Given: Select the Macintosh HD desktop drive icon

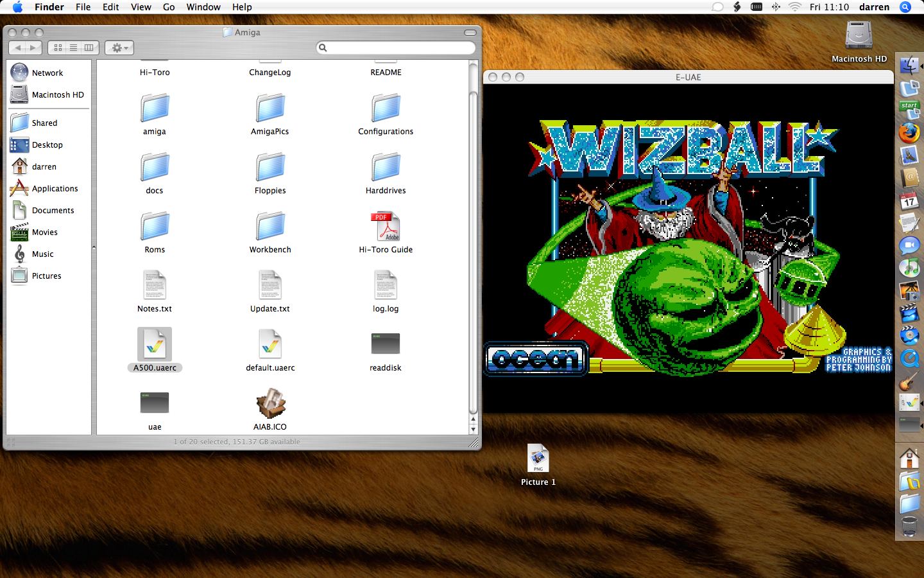Looking at the screenshot, I should coord(859,35).
